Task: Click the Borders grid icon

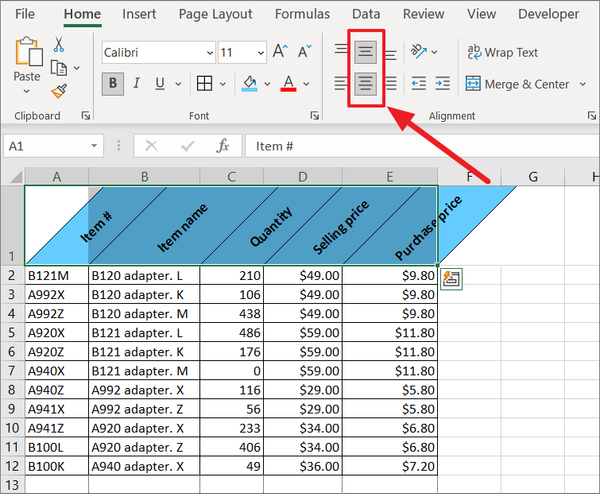Action: 204,83
